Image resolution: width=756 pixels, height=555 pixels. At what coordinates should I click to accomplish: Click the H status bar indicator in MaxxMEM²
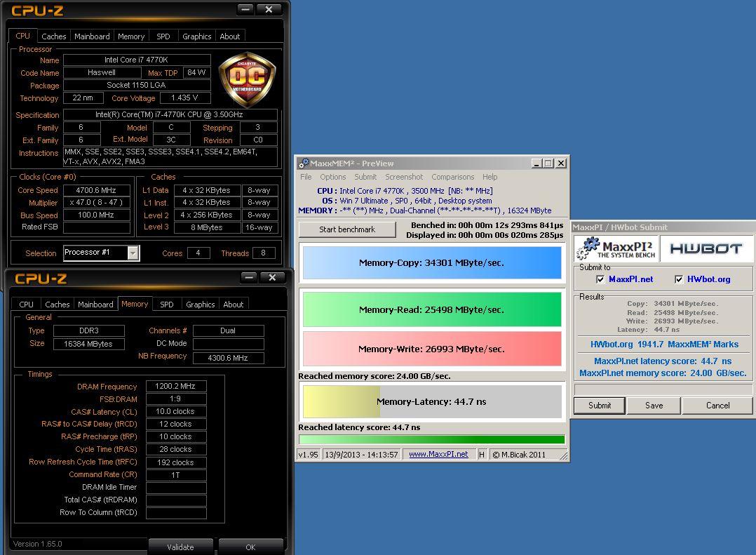click(x=482, y=454)
